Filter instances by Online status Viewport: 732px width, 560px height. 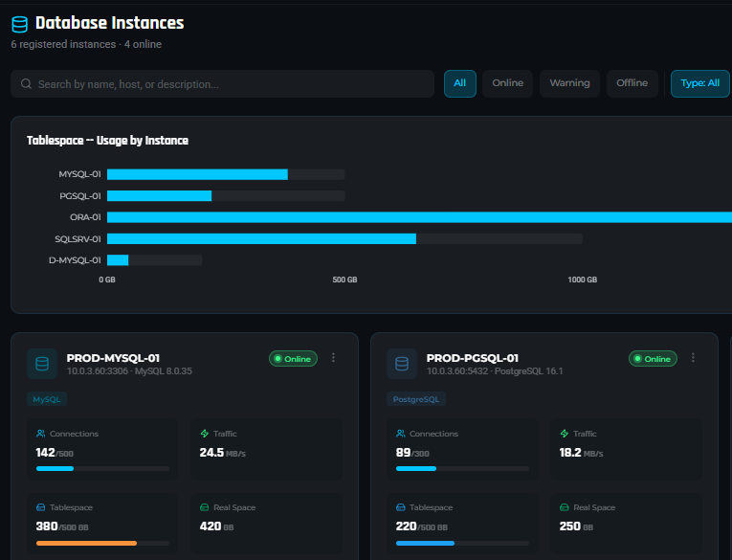[507, 83]
